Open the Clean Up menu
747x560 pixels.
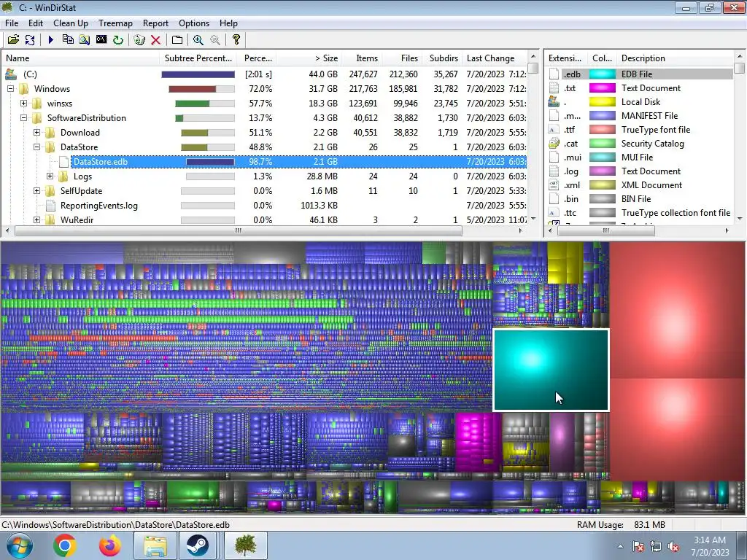pos(71,23)
